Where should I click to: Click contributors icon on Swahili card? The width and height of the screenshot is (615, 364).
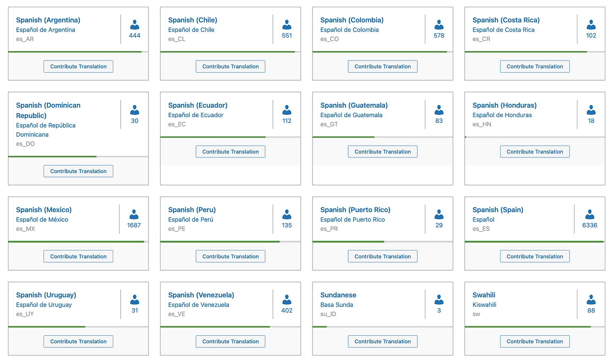pyautogui.click(x=591, y=299)
